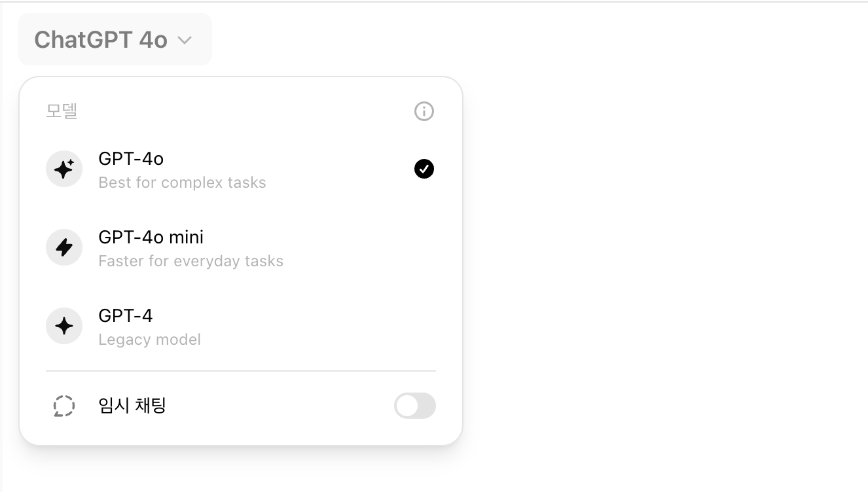Select the GPT-4o model entry
Image resolution: width=868 pixels, height=492 pixels.
point(241,169)
